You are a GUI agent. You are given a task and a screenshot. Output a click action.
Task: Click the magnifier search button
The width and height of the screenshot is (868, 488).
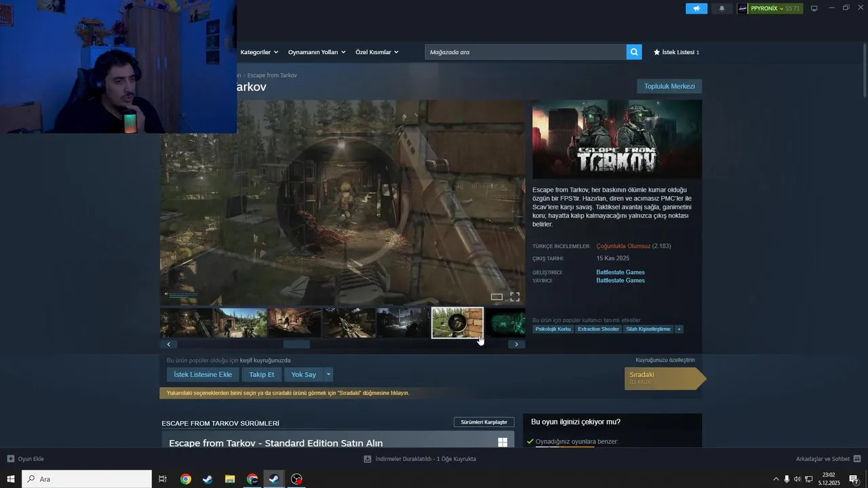click(x=634, y=52)
